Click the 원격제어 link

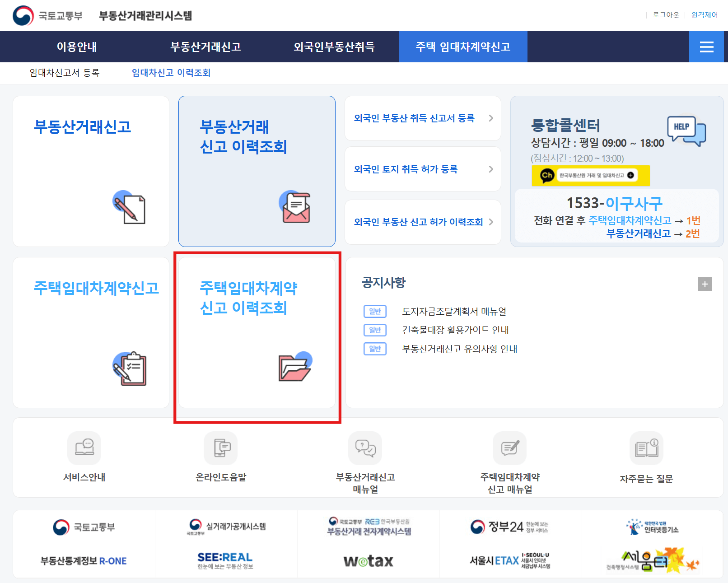point(705,15)
